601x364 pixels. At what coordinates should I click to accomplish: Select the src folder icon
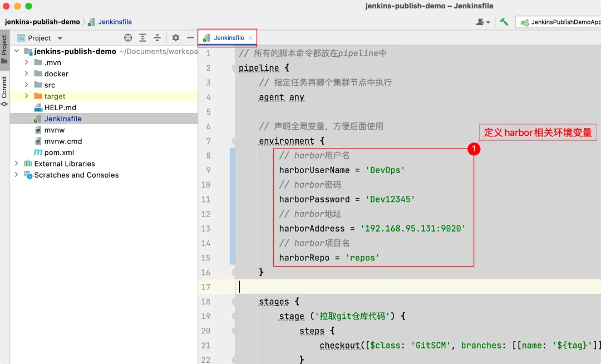point(38,85)
